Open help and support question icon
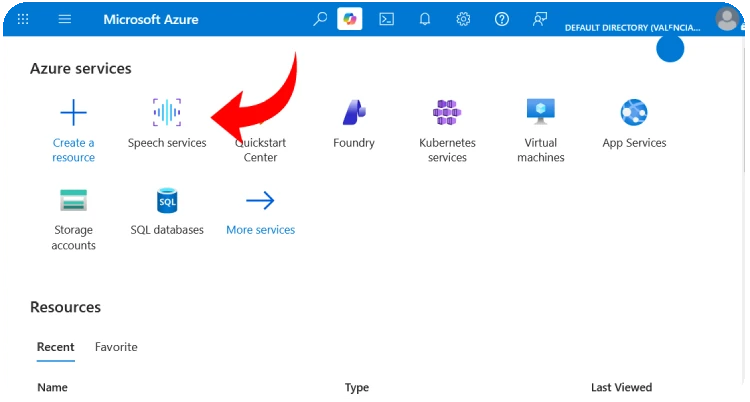The width and height of the screenshot is (750, 402). 501,19
